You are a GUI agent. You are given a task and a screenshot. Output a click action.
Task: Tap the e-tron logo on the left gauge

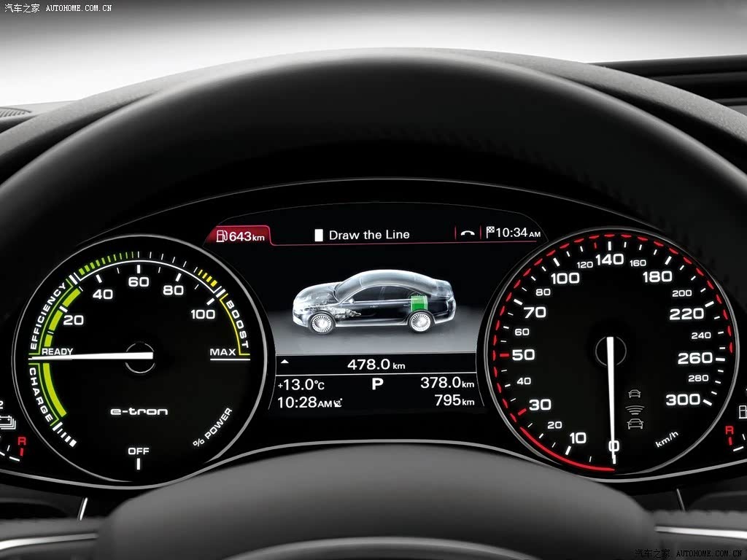[x=139, y=411]
